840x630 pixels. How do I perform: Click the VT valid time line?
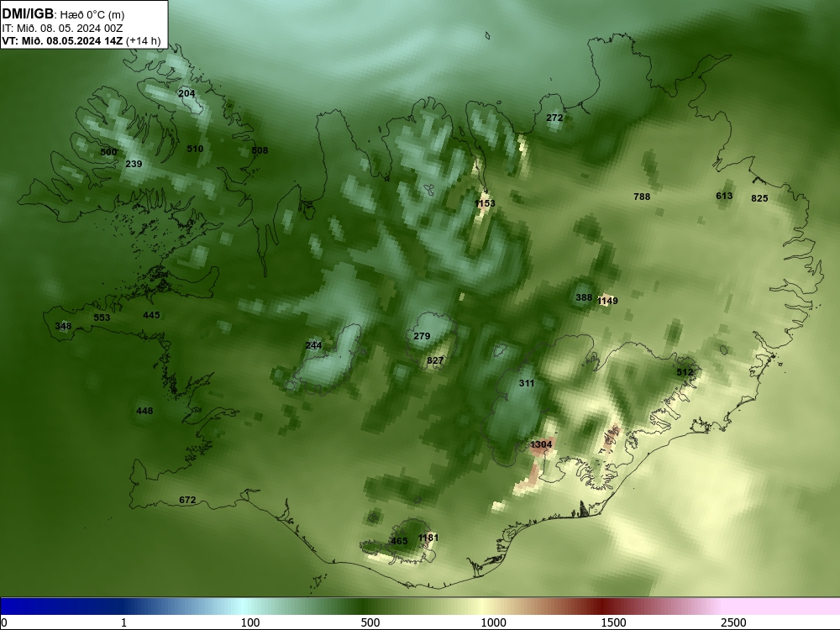pyautogui.click(x=81, y=40)
